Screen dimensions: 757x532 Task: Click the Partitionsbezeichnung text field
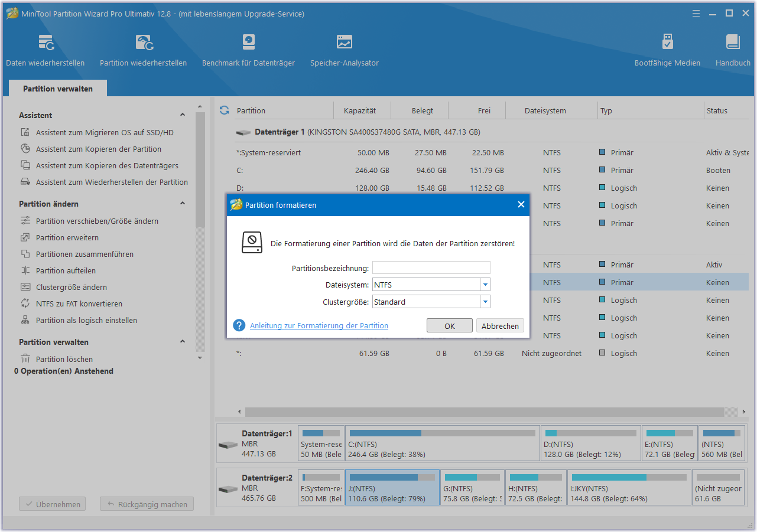pos(431,268)
